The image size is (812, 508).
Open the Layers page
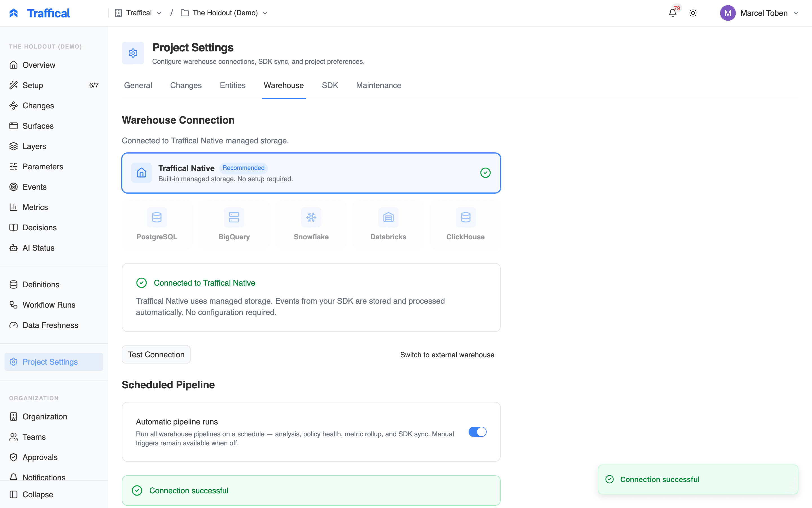[x=54, y=146]
